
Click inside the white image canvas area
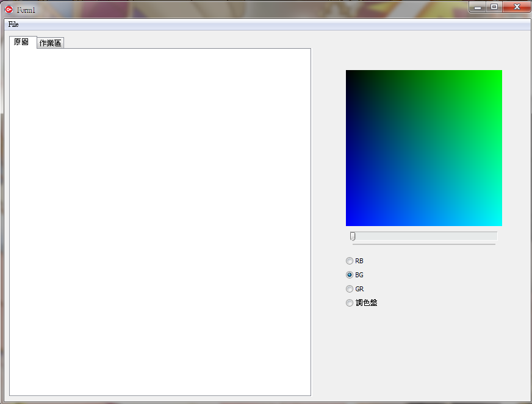(x=160, y=222)
